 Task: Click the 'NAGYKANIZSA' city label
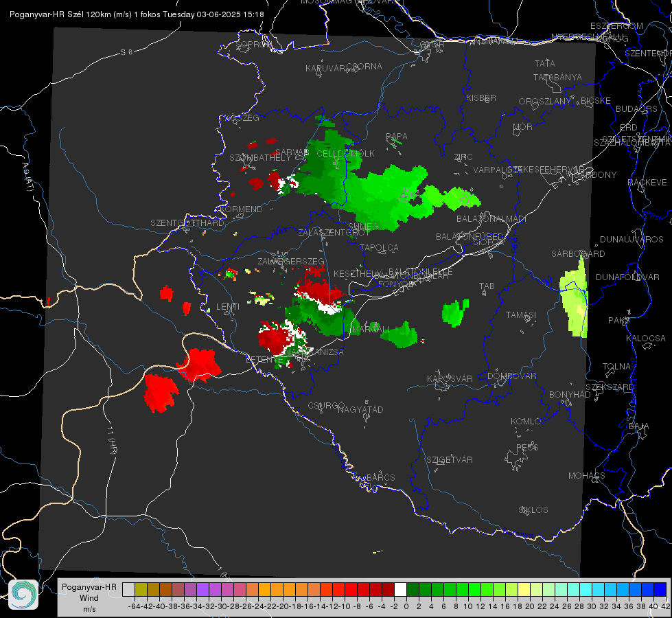[314, 352]
